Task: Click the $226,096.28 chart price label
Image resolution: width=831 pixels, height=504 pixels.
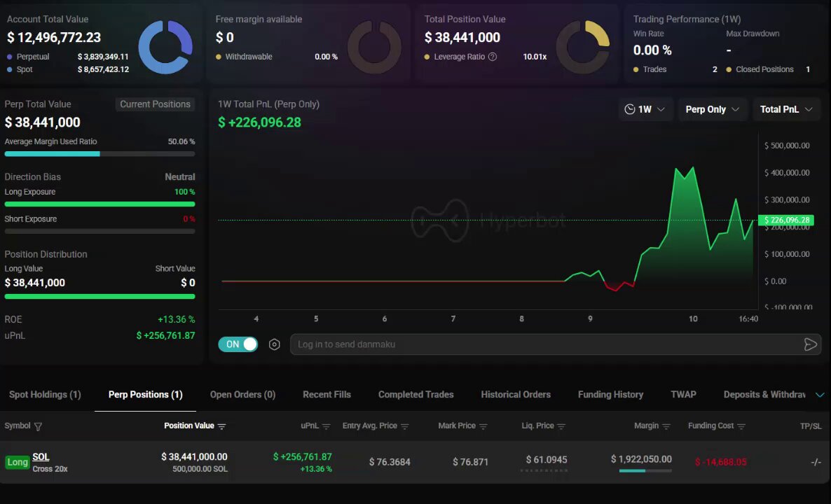Action: coord(786,220)
